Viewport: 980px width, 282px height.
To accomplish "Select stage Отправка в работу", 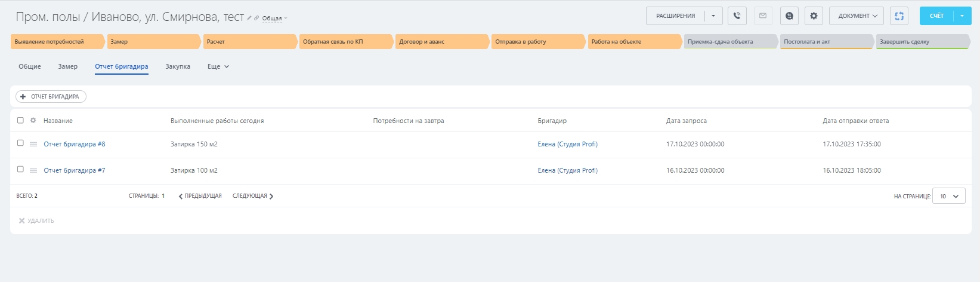I will pyautogui.click(x=539, y=42).
